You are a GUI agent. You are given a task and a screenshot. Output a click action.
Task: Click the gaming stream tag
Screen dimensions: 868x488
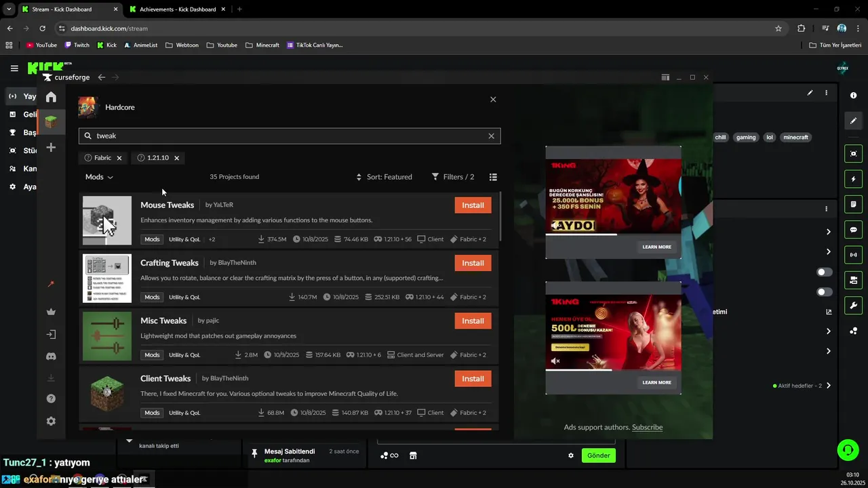pyautogui.click(x=746, y=137)
